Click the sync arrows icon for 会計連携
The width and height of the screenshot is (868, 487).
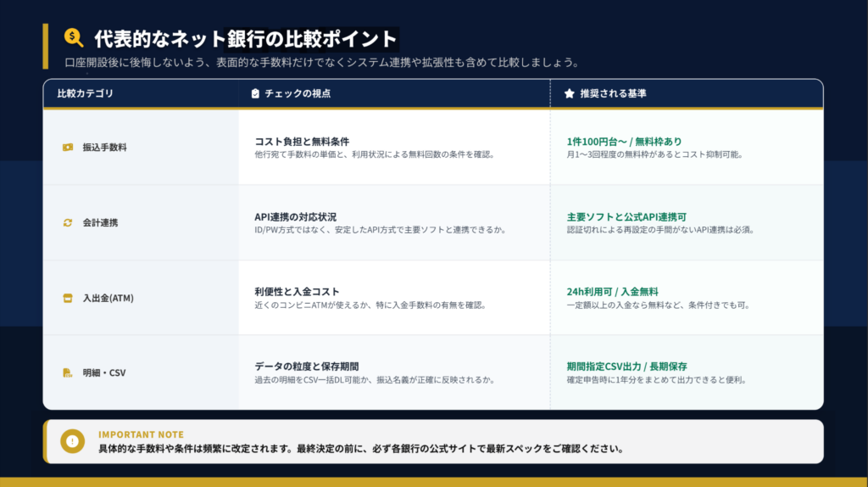[x=68, y=222]
